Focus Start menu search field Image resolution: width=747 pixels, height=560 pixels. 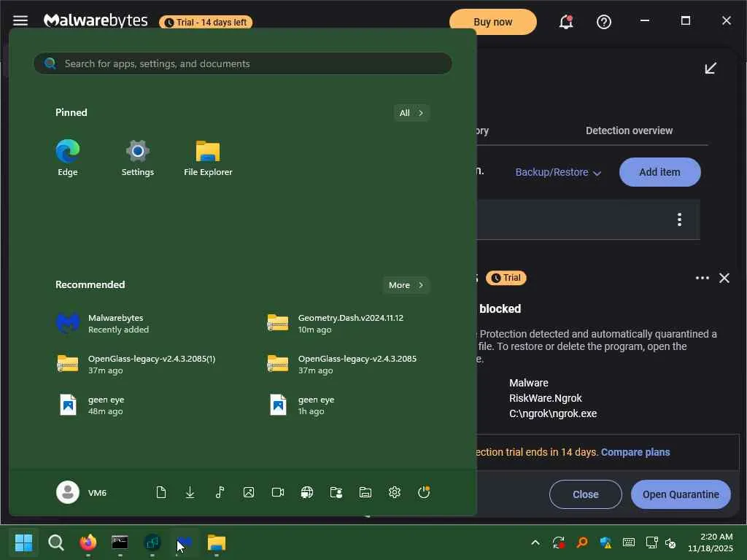(243, 63)
